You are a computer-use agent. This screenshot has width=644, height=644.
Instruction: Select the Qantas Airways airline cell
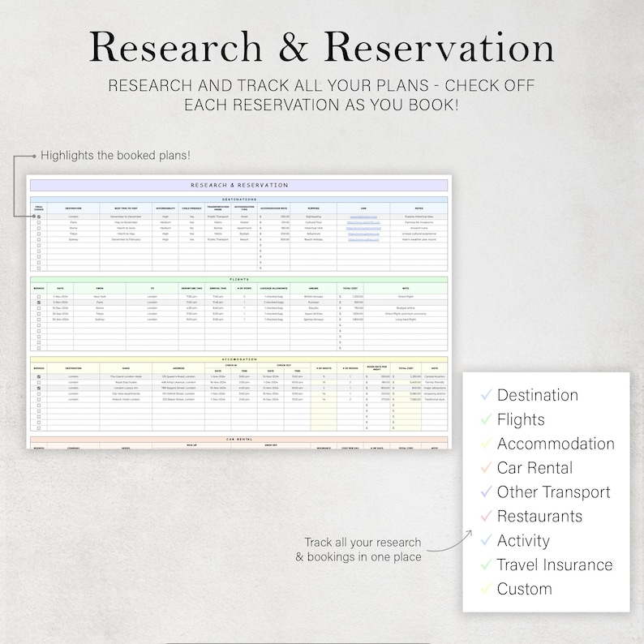pyautogui.click(x=313, y=319)
